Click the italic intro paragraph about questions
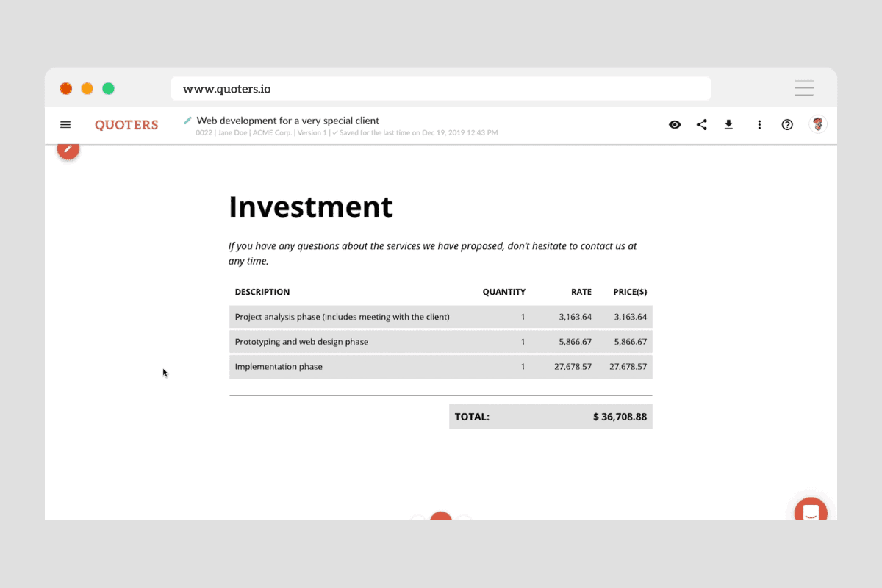882x588 pixels. click(433, 254)
